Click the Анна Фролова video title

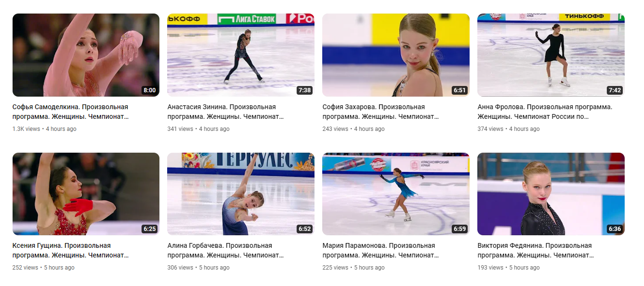point(545,112)
